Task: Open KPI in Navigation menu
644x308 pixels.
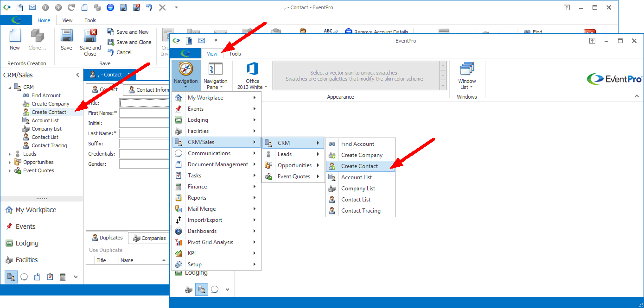Action: click(217, 253)
